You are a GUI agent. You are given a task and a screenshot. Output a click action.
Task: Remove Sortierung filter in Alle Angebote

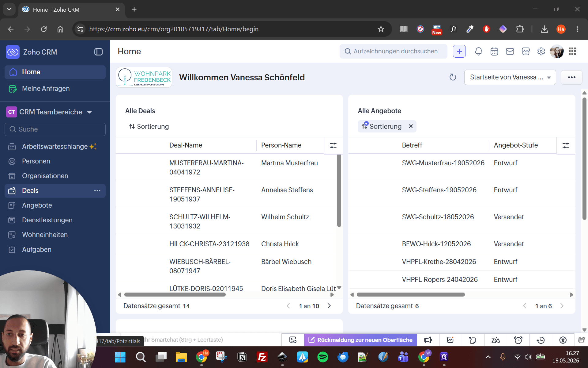(x=411, y=126)
